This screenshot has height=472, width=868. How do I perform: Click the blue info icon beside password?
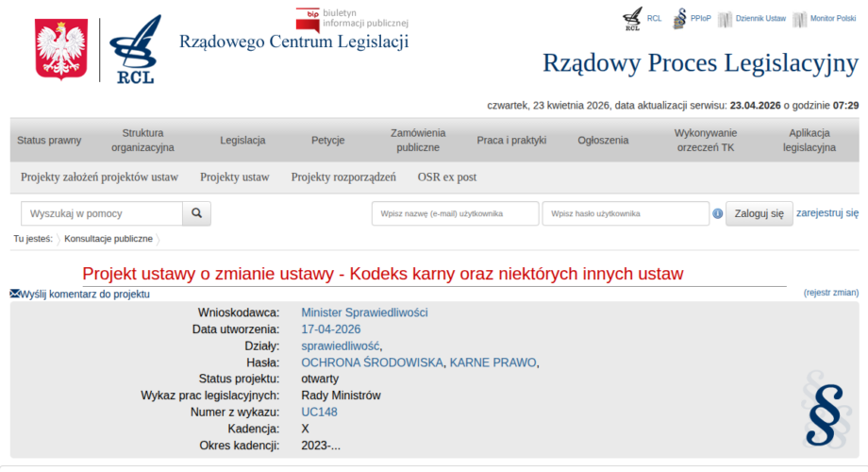click(718, 214)
